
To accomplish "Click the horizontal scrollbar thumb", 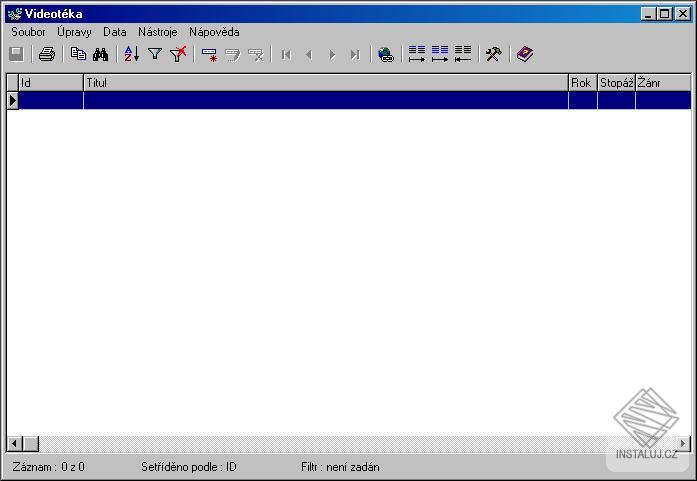I will tap(31, 443).
